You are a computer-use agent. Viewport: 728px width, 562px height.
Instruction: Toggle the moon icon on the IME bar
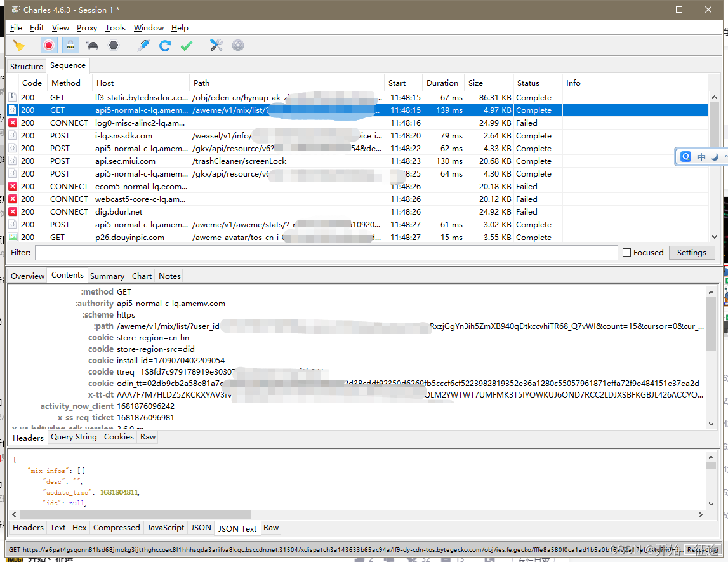(715, 156)
